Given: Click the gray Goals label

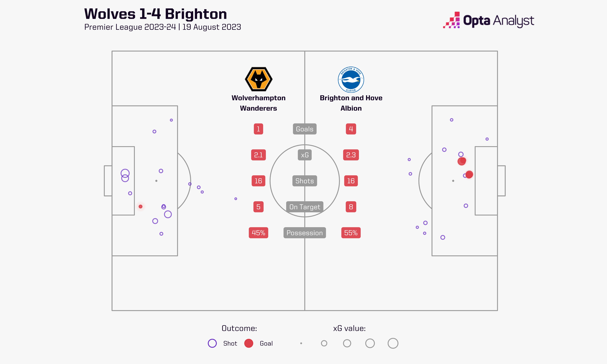Looking at the screenshot, I should click(305, 129).
